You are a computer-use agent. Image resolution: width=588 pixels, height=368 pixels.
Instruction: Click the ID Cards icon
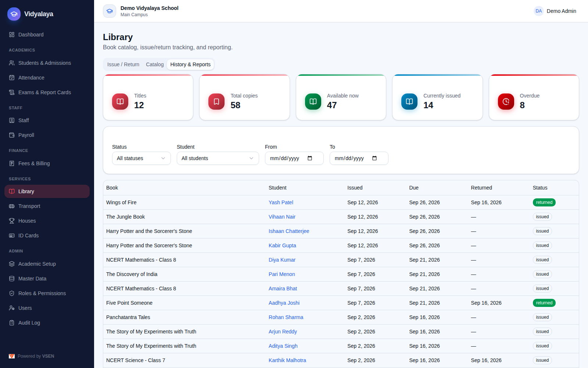(12, 236)
